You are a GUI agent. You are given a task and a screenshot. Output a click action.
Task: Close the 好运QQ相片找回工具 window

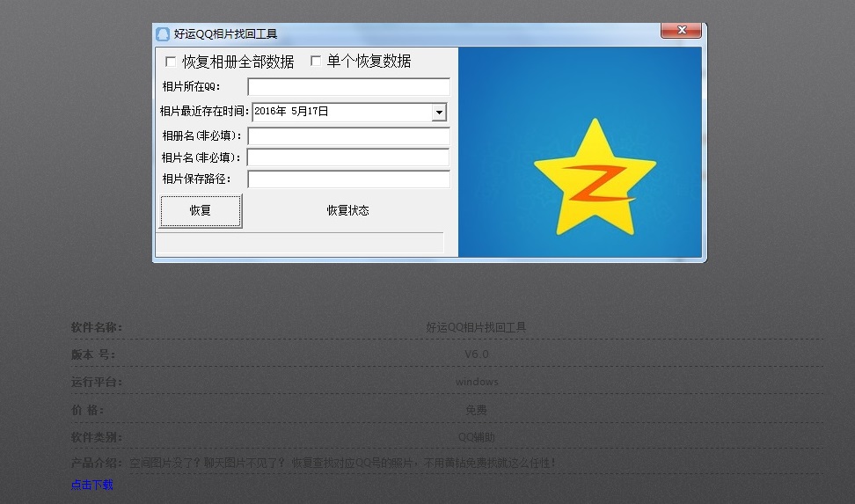coord(681,30)
